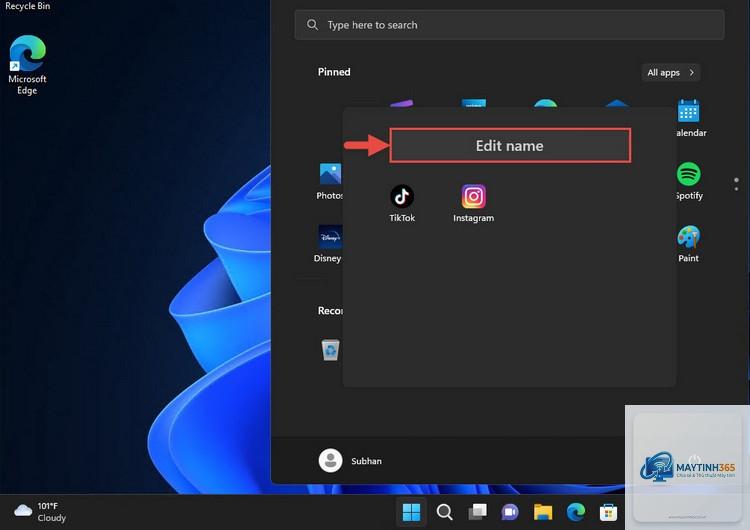
Task: Click the Pinned section heading
Action: click(x=334, y=72)
